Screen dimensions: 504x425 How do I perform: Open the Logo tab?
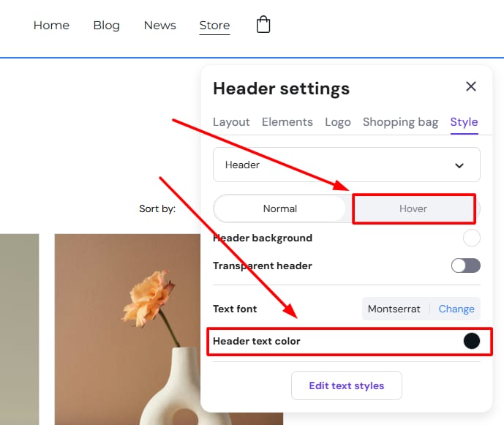[x=337, y=122]
